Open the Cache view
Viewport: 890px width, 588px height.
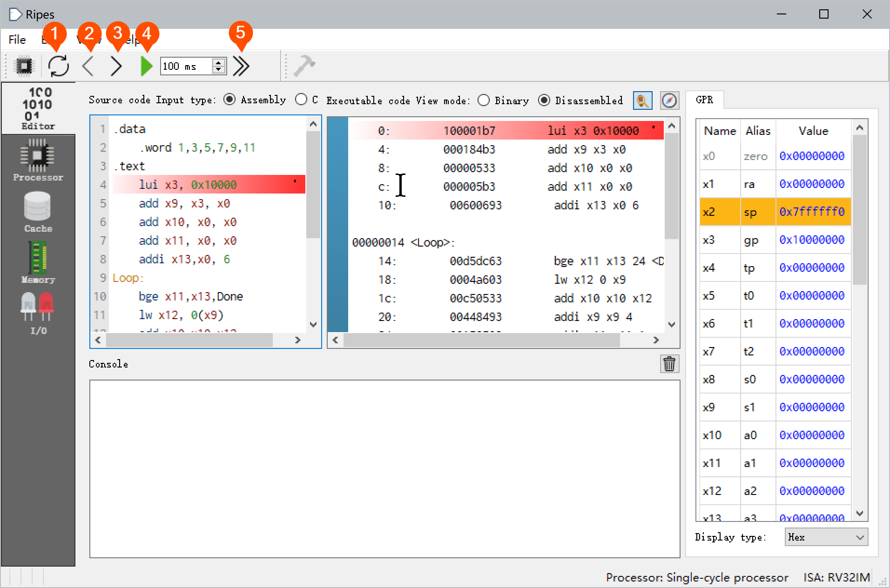click(38, 212)
